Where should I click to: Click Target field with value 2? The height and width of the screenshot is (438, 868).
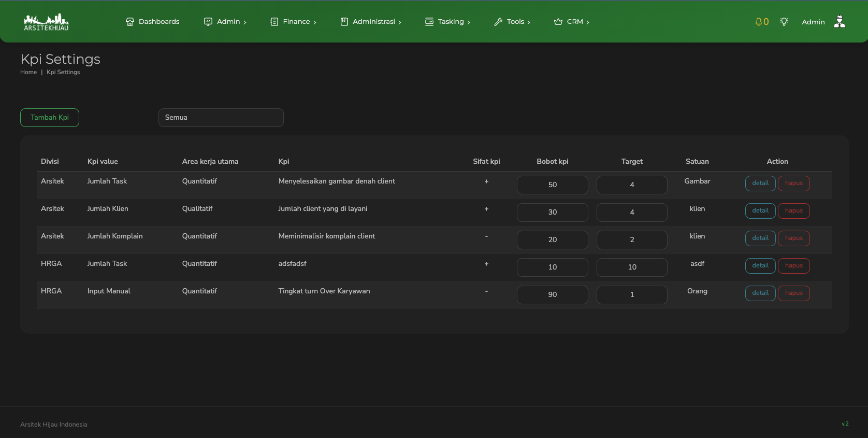(x=632, y=240)
